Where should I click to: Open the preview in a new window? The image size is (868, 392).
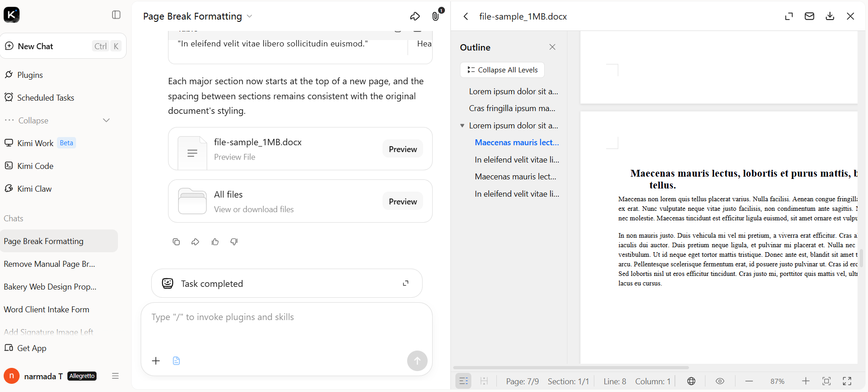point(789,16)
